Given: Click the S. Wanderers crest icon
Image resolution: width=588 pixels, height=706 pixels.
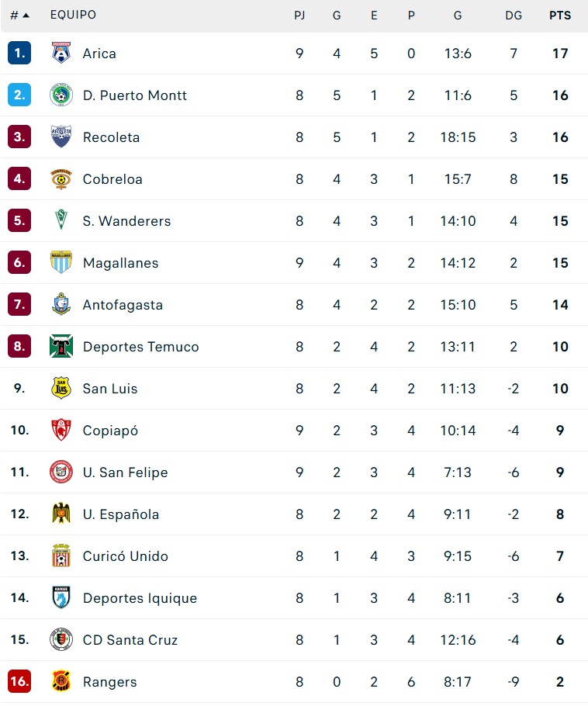Looking at the screenshot, I should (x=61, y=221).
